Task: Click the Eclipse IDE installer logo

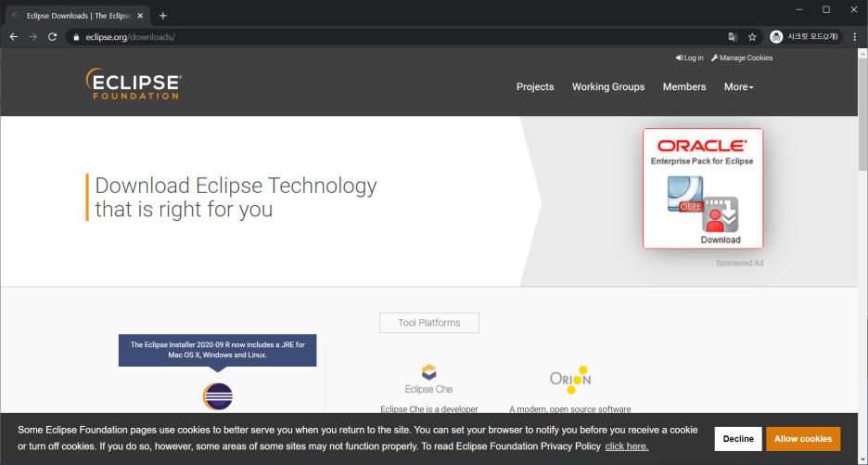Action: click(x=218, y=396)
